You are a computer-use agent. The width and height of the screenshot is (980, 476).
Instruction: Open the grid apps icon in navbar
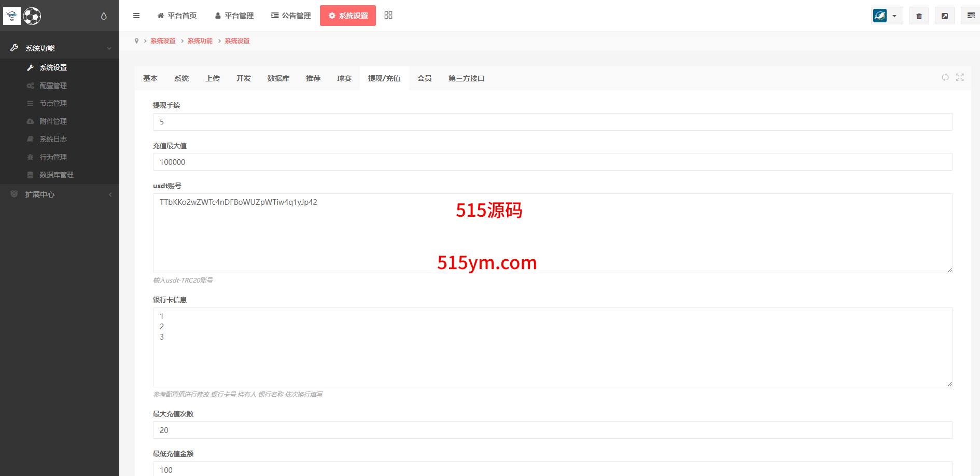point(388,16)
